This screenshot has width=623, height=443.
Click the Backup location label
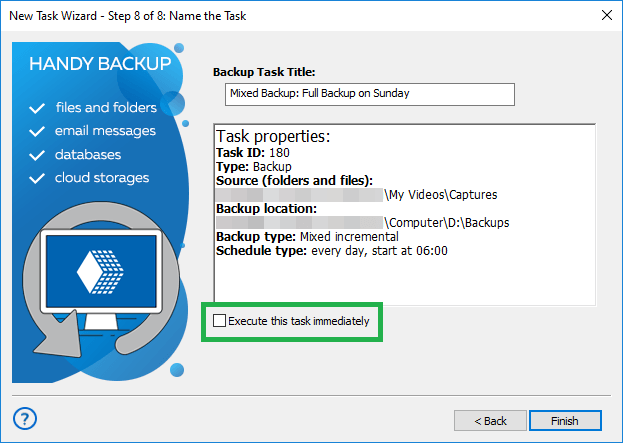click(x=266, y=209)
